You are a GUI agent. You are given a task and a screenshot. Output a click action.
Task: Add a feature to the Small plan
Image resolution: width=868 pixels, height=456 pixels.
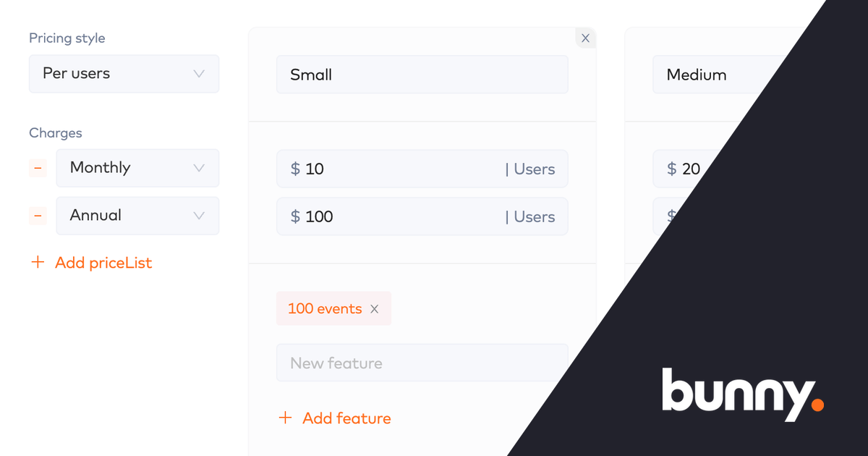tap(347, 418)
